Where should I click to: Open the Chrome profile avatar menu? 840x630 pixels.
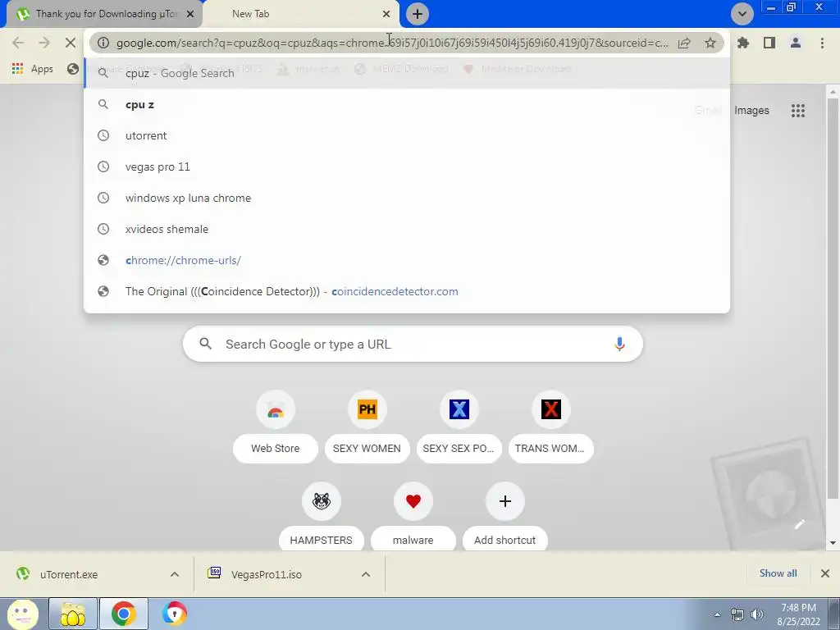click(796, 43)
